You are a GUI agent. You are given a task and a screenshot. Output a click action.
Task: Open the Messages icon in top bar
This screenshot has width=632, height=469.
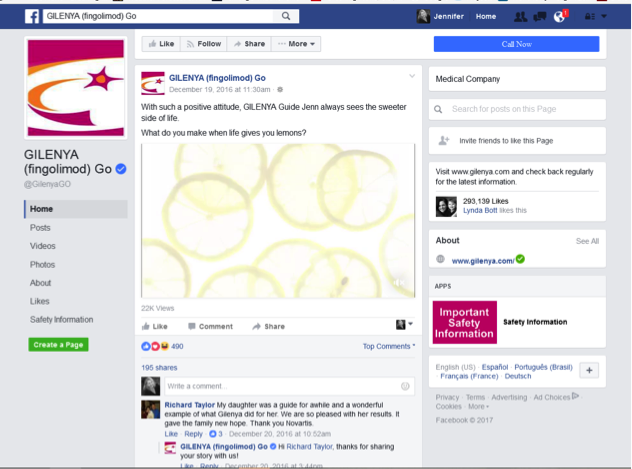540,17
